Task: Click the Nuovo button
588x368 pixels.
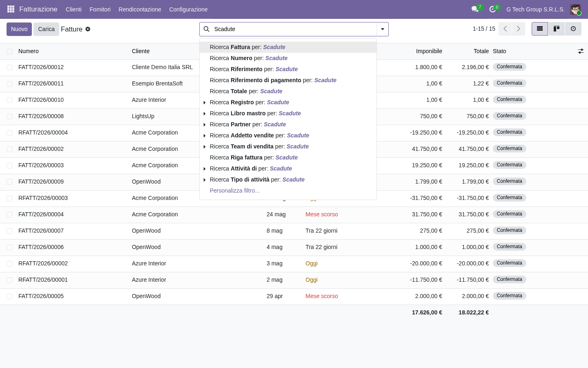Action: pyautogui.click(x=19, y=29)
